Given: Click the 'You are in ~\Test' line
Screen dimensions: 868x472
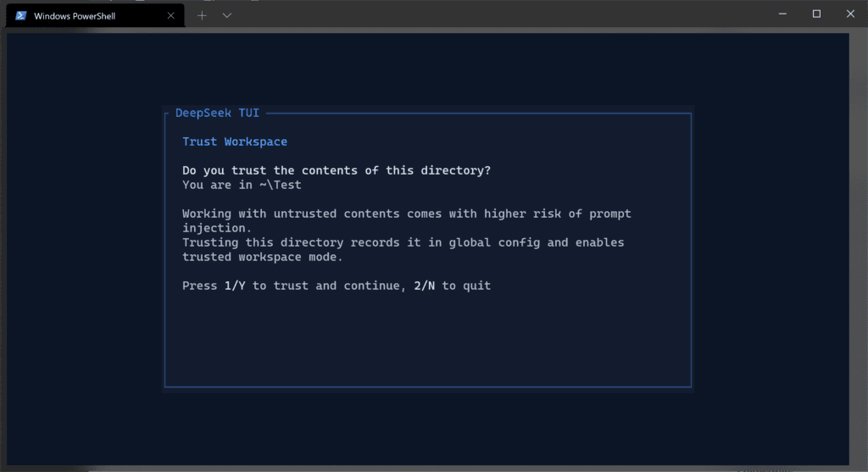Looking at the screenshot, I should coord(242,185).
